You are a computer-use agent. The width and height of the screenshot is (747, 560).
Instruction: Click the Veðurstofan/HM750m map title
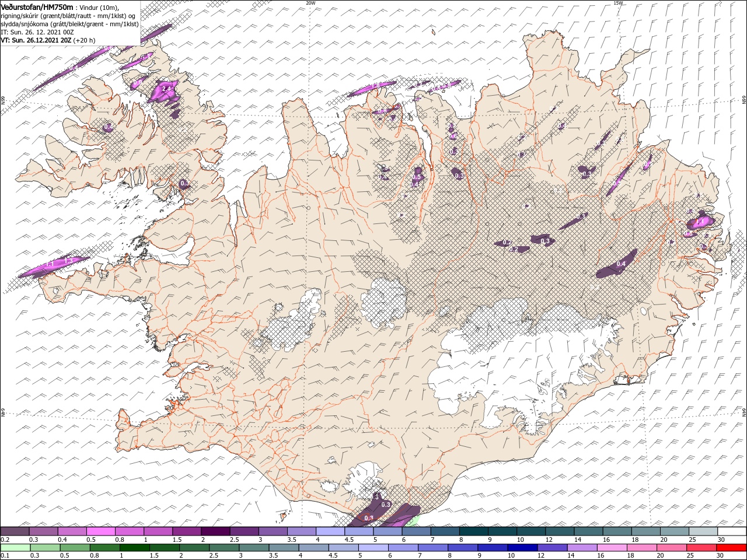(x=37, y=7)
